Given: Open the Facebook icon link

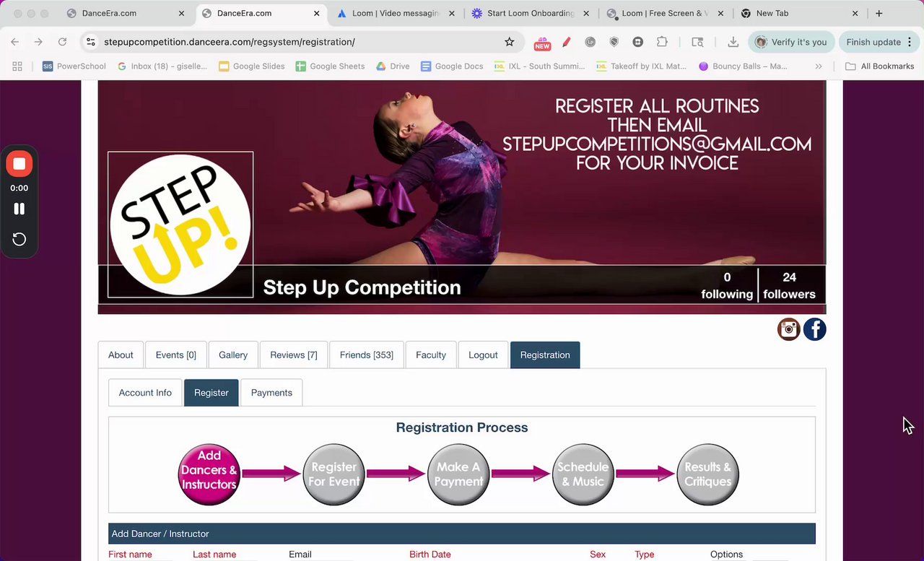Looking at the screenshot, I should [814, 329].
